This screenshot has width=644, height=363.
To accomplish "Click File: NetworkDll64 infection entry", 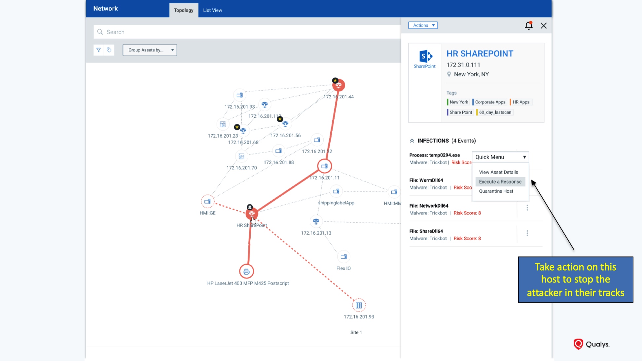I will (x=429, y=206).
